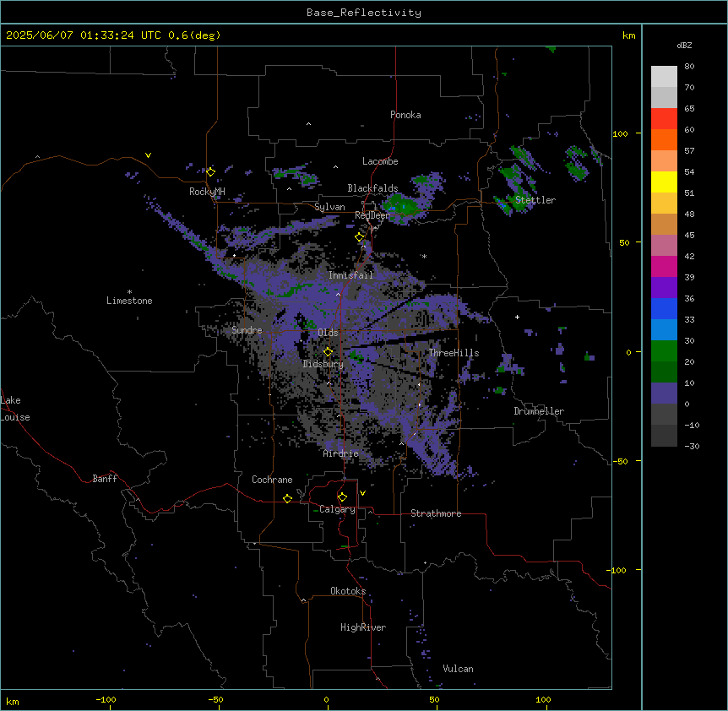Click the Banff label
Image resolution: width=728 pixels, height=711 pixels.
point(105,479)
